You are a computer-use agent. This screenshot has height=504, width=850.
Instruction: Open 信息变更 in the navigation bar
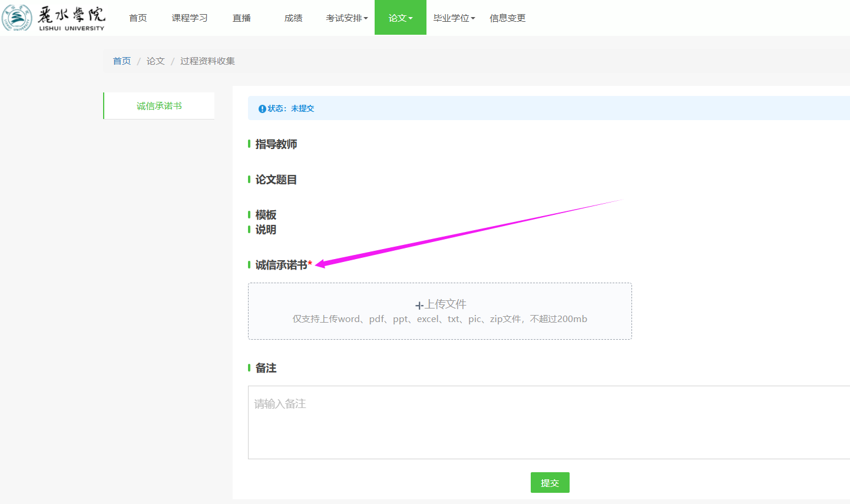click(507, 18)
